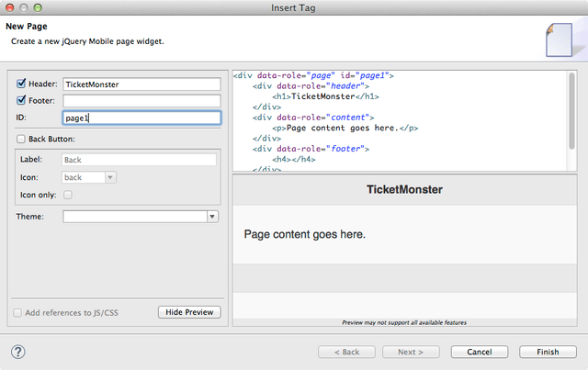The width and height of the screenshot is (588, 370).
Task: Click the Back button Label field
Action: 138,160
